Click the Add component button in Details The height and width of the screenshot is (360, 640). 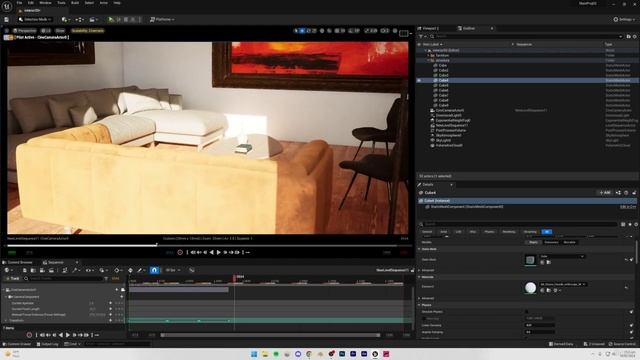click(605, 193)
